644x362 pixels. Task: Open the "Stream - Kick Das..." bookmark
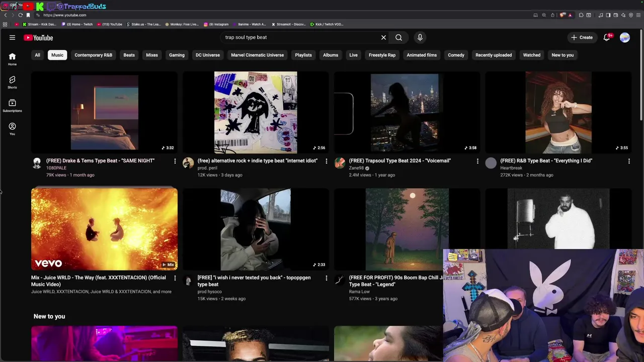tap(39, 24)
